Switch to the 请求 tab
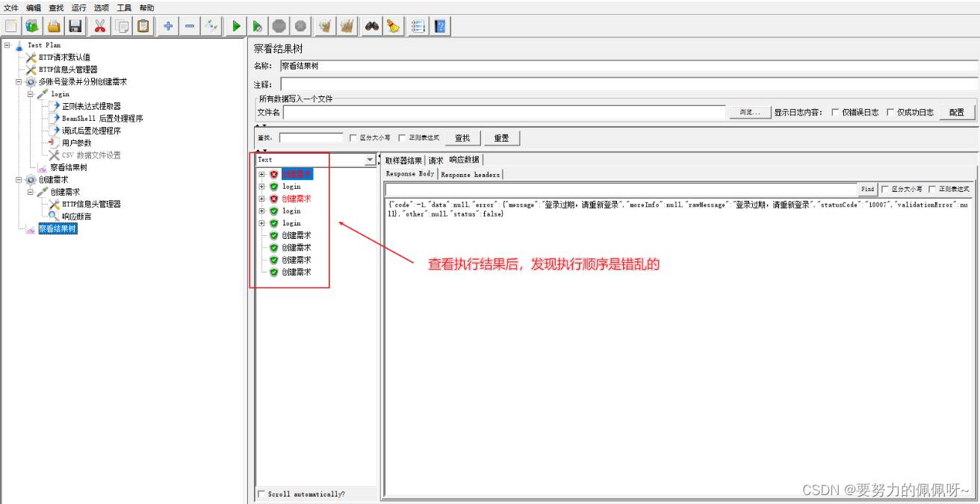This screenshot has height=504, width=980. click(435, 160)
